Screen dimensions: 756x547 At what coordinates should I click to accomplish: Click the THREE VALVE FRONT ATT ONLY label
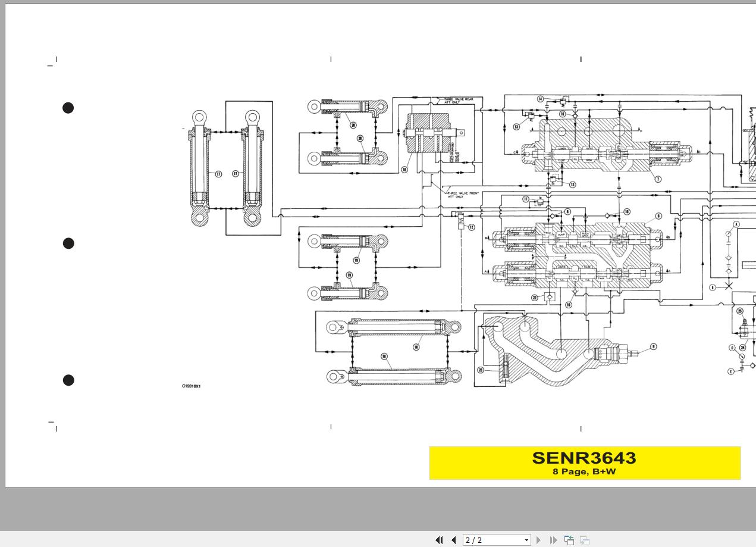click(462, 194)
